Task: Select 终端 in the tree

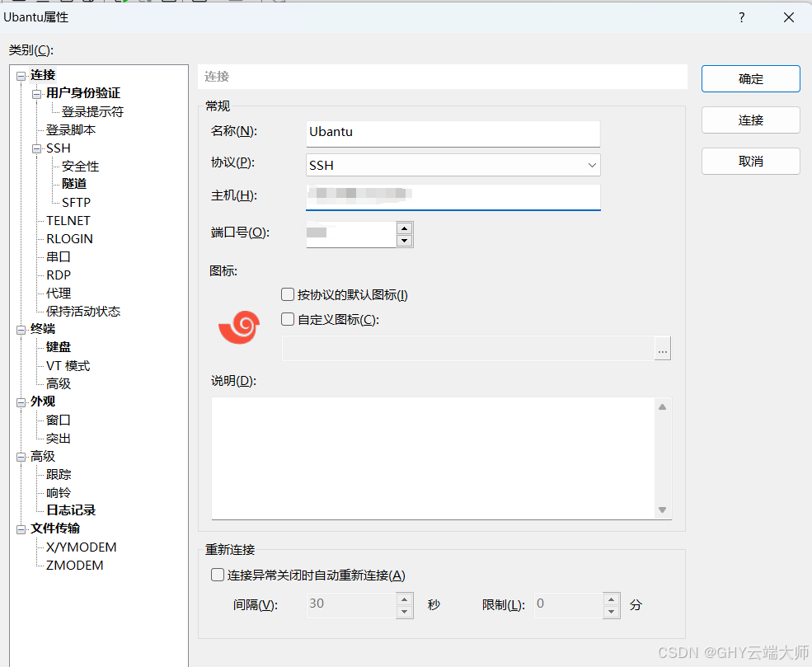Action: tap(43, 329)
